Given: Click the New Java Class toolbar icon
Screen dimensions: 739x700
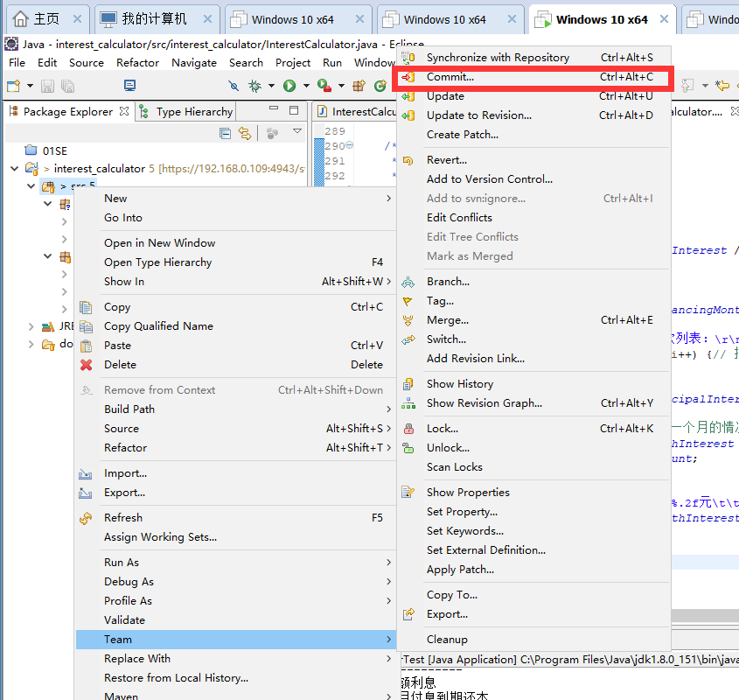Looking at the screenshot, I should coord(380,86).
